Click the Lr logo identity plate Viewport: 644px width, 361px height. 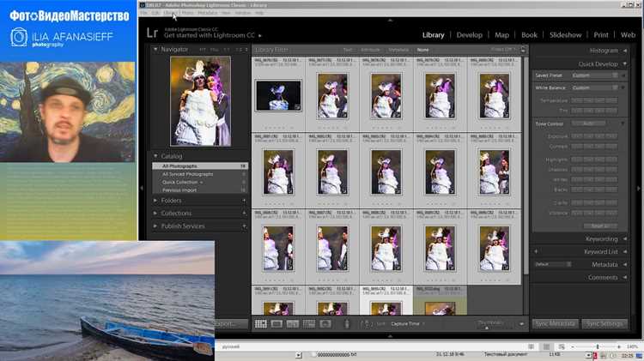tap(152, 33)
